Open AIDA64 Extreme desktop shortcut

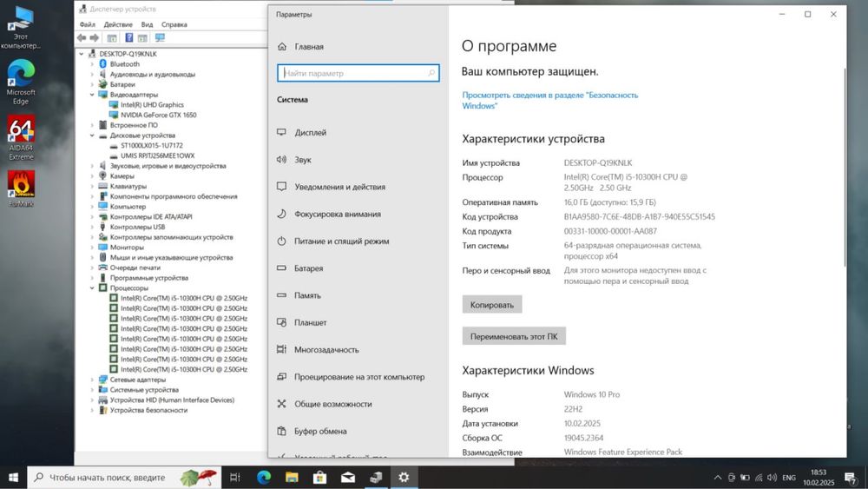point(21,137)
